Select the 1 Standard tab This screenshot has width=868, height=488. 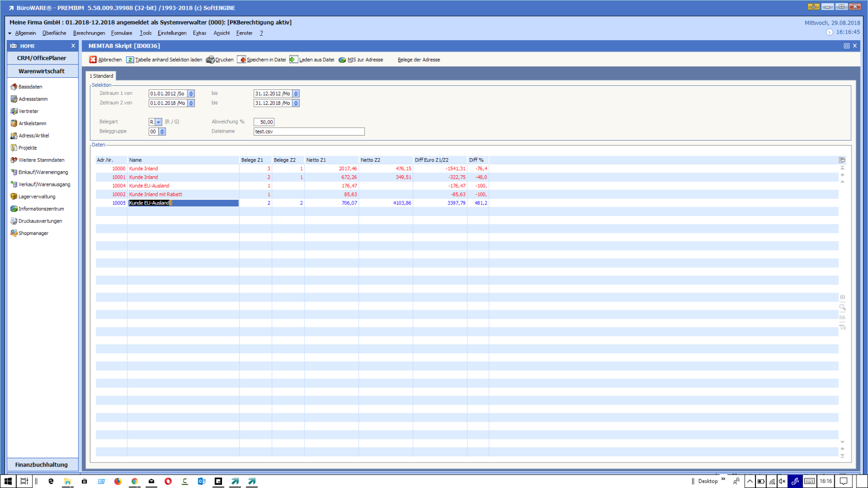(x=101, y=76)
